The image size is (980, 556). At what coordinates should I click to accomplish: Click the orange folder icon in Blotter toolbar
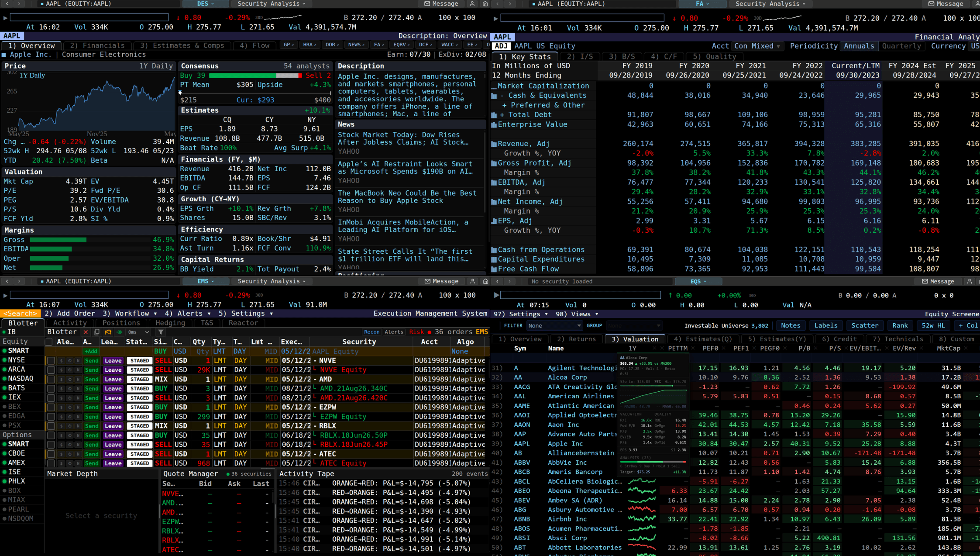pyautogui.click(x=108, y=332)
